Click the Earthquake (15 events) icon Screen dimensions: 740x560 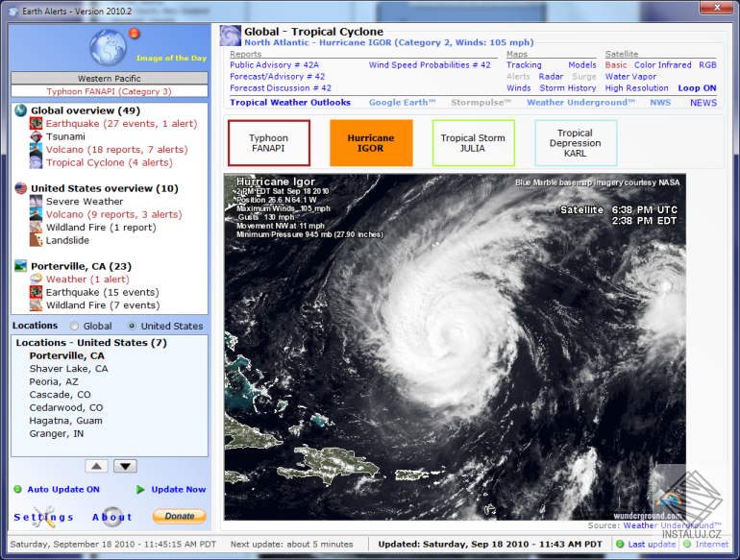point(37,292)
